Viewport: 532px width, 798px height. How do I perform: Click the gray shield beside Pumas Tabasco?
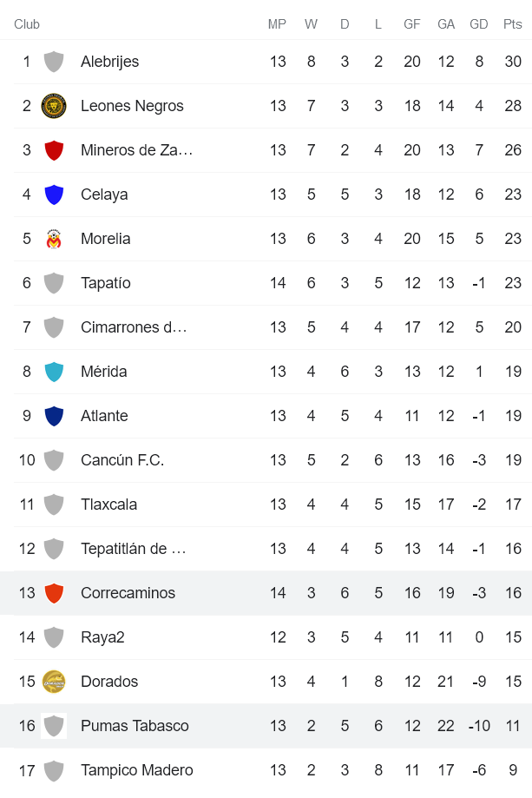pyautogui.click(x=54, y=726)
